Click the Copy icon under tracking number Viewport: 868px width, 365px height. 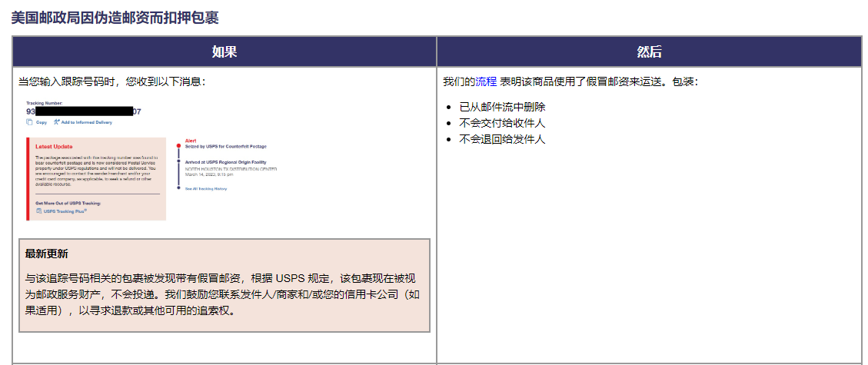[29, 122]
